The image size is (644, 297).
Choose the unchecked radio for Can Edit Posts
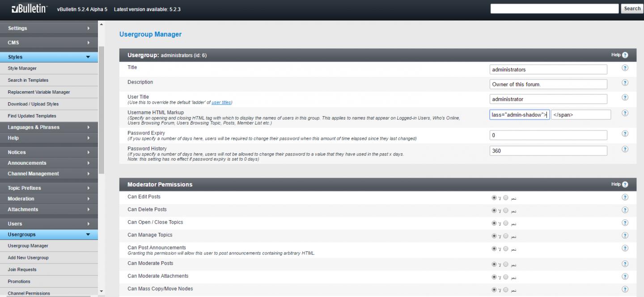coord(506,197)
